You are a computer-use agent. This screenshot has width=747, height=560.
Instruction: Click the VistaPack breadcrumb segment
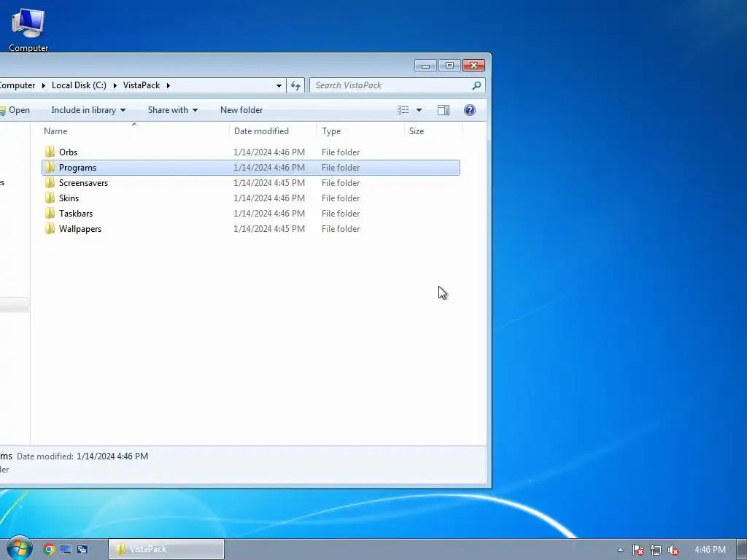pos(142,85)
